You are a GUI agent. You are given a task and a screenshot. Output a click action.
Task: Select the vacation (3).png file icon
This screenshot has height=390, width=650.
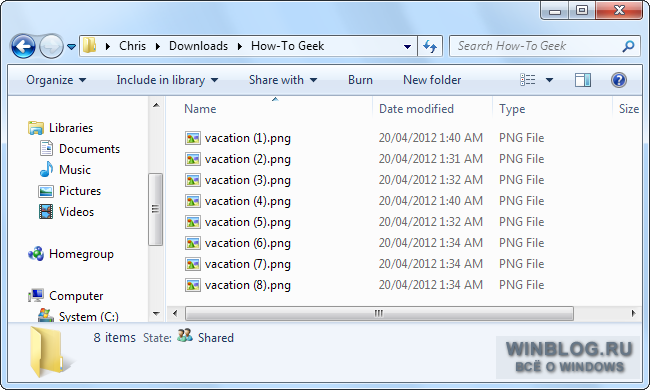193,180
